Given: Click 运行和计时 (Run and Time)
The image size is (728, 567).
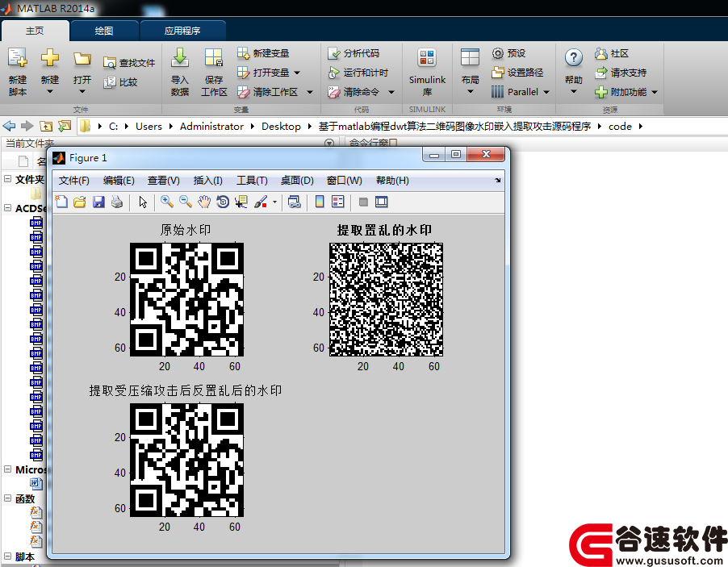Looking at the screenshot, I should [x=358, y=73].
